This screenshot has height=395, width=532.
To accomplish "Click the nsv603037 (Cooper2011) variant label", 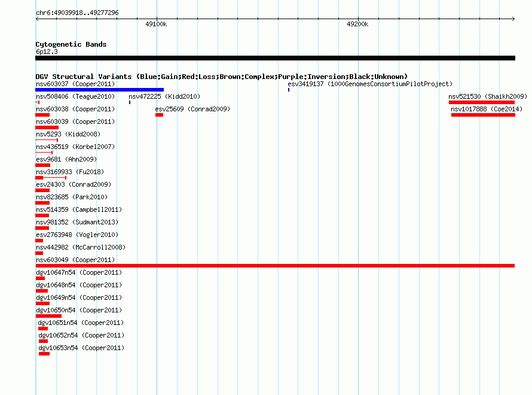I will 75,84.
